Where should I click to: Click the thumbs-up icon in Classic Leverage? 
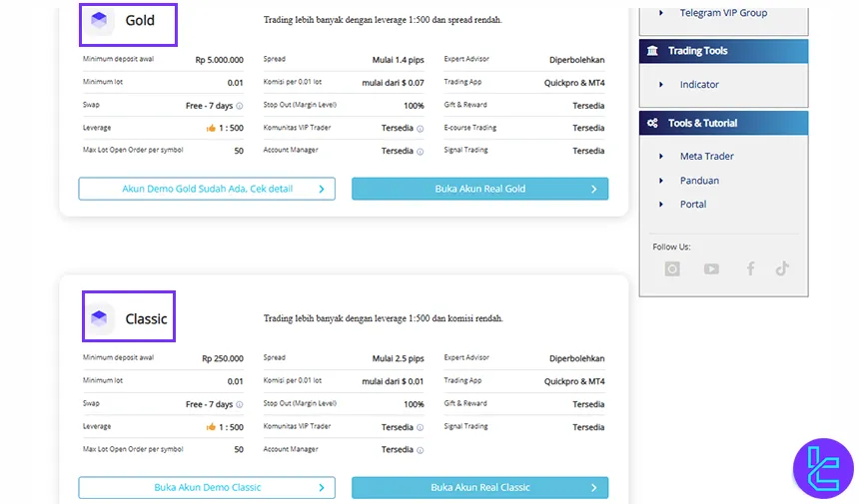[x=211, y=427]
